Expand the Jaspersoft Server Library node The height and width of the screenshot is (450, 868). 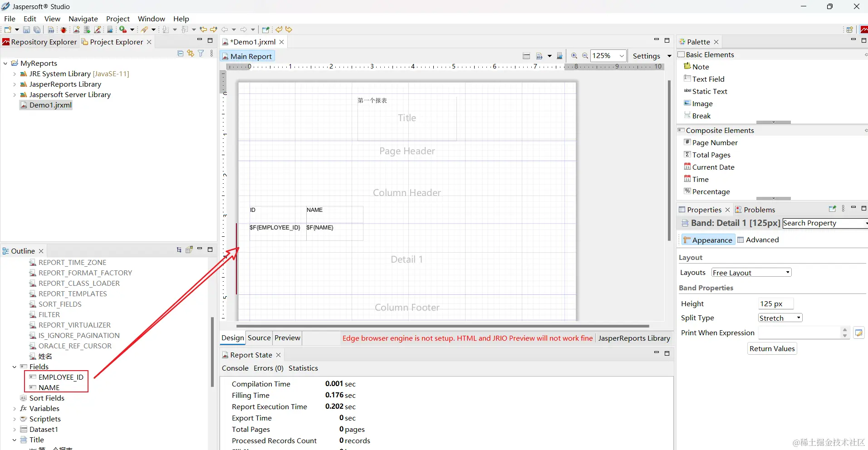(x=15, y=95)
